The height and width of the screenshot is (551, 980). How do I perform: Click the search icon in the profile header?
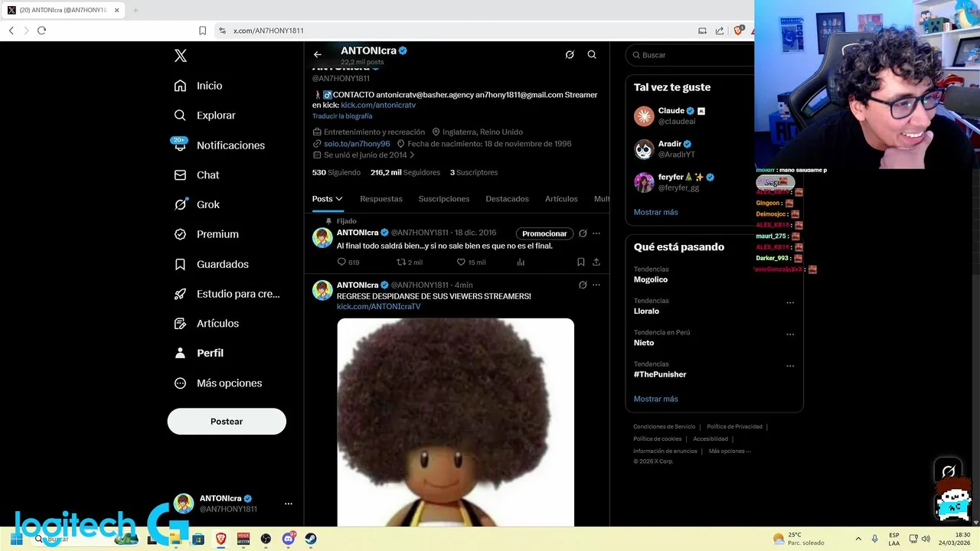pos(592,55)
